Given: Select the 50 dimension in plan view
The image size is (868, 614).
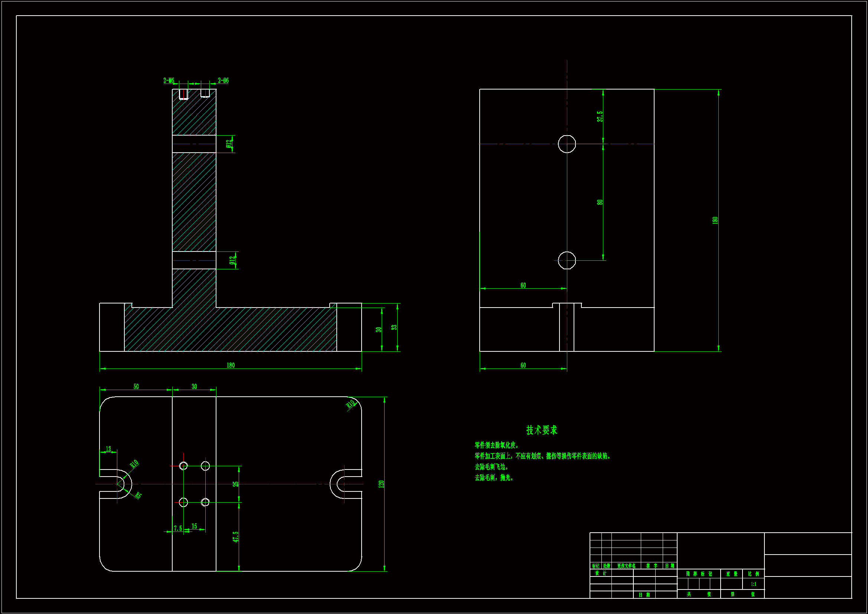Looking at the screenshot, I should [x=136, y=387].
